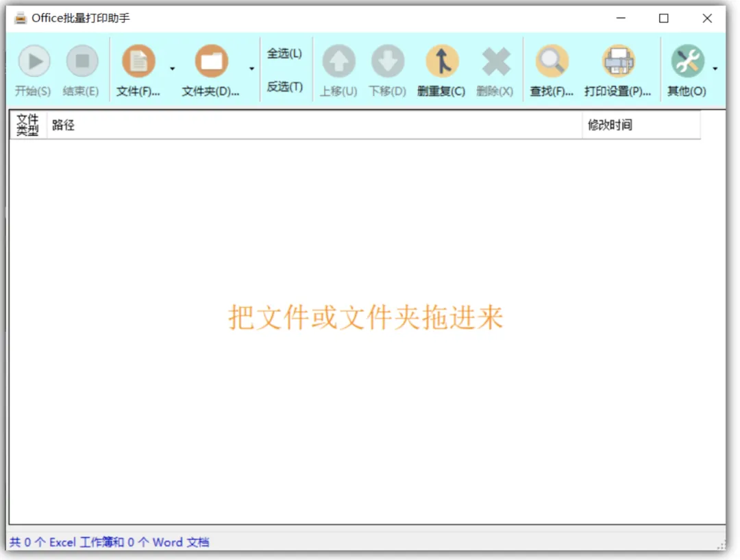Maximize the Office批量打印助手 window
The width and height of the screenshot is (740, 560).
pos(663,18)
